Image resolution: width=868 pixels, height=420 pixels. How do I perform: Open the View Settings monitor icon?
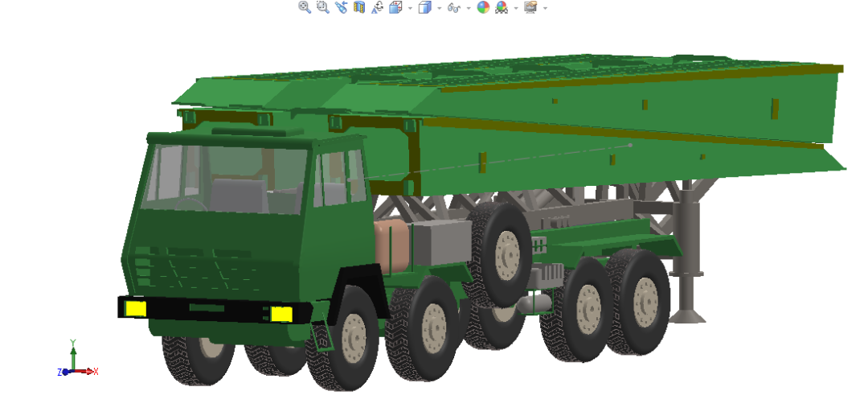coord(531,7)
